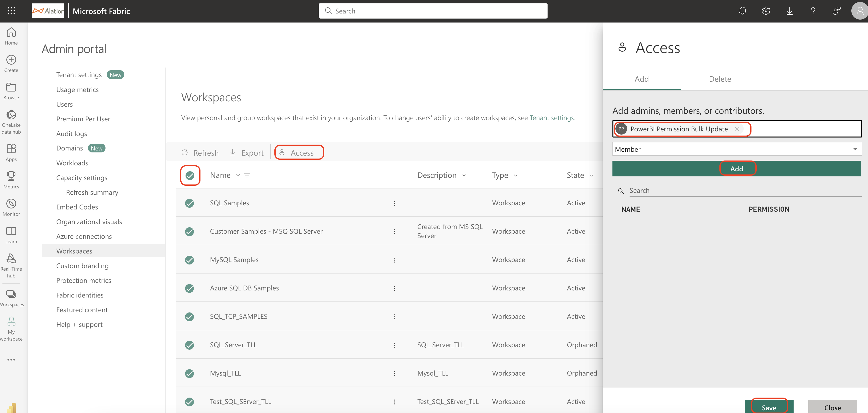The image size is (868, 413).
Task: Deselect the Azure SQL DB Samples workspace
Action: pos(189,288)
